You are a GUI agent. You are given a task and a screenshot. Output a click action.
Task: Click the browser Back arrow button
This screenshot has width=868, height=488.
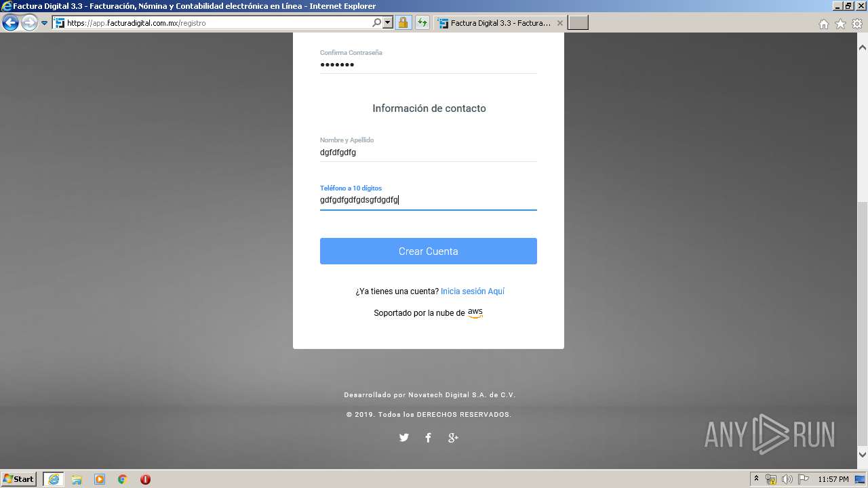[x=10, y=23]
